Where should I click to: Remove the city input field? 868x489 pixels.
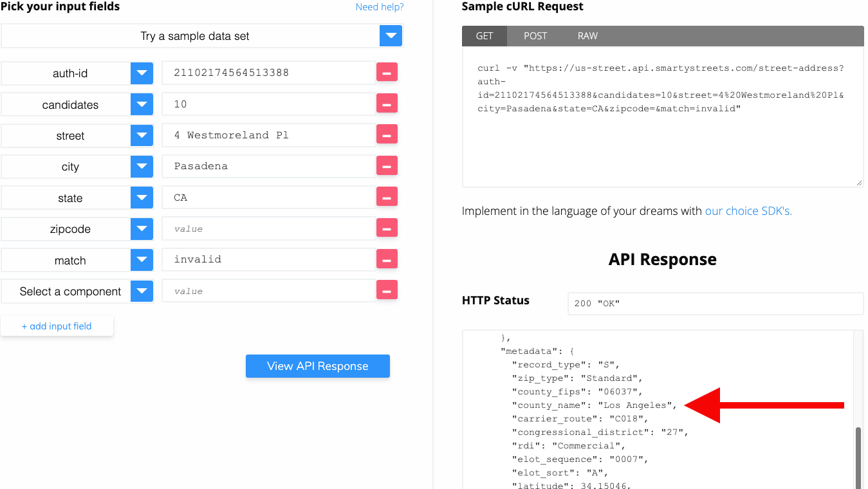pyautogui.click(x=388, y=165)
